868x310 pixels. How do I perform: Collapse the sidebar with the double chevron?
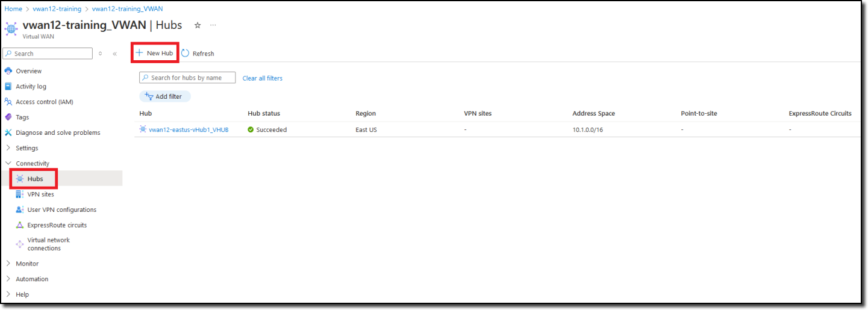coord(114,54)
